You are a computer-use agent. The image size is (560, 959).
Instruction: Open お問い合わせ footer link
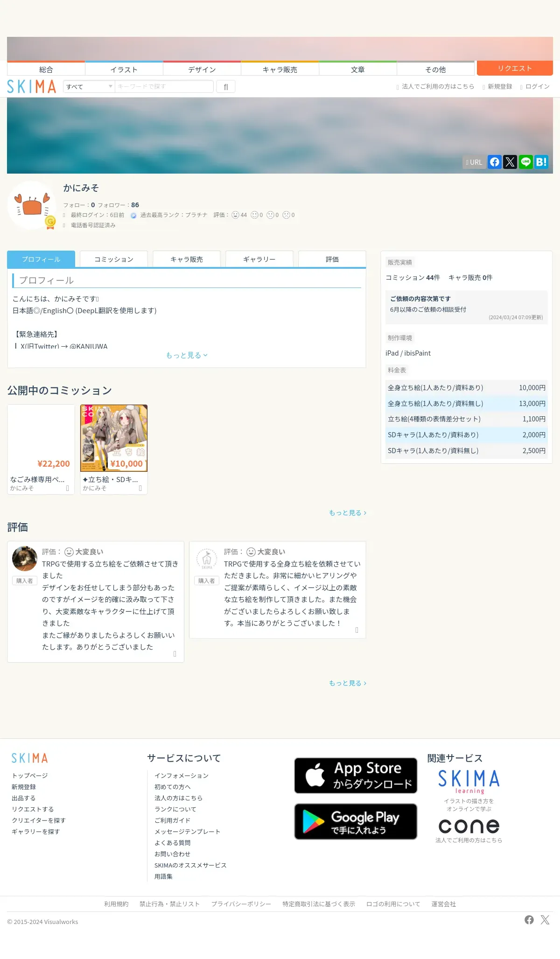click(173, 854)
